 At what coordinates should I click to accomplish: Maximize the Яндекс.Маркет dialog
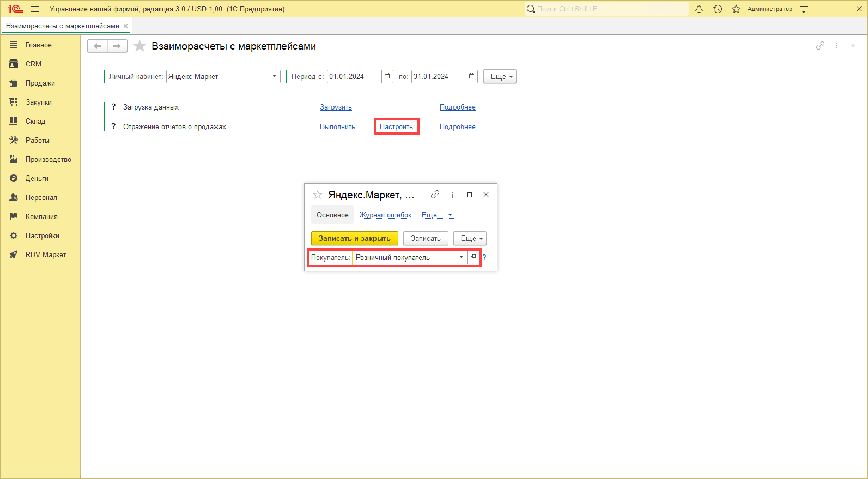[x=469, y=195]
